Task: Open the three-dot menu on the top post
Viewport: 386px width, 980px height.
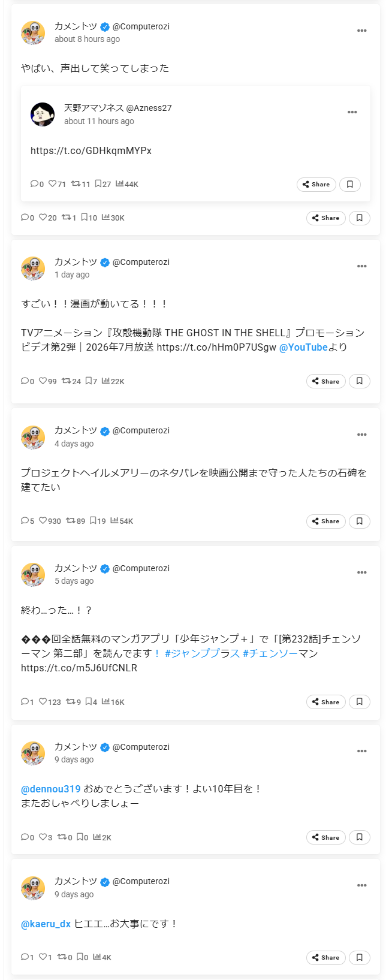Action: 361,31
